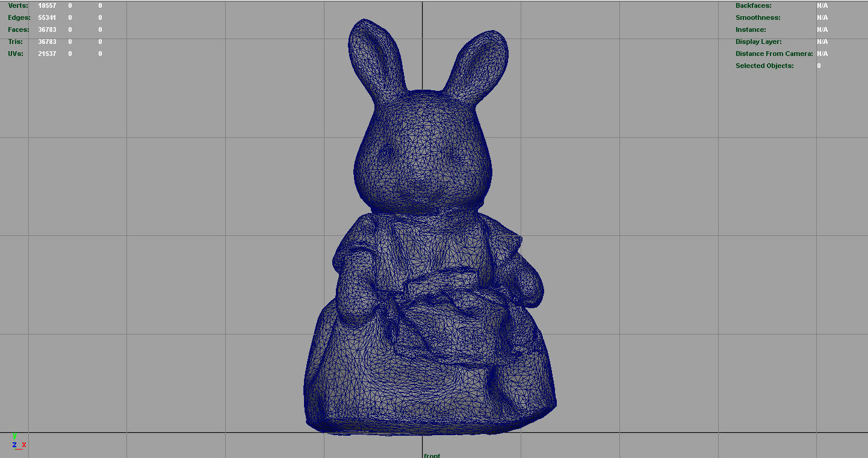This screenshot has height=458, width=868.
Task: Click the 36783 value in the Tris row
Action: (47, 42)
